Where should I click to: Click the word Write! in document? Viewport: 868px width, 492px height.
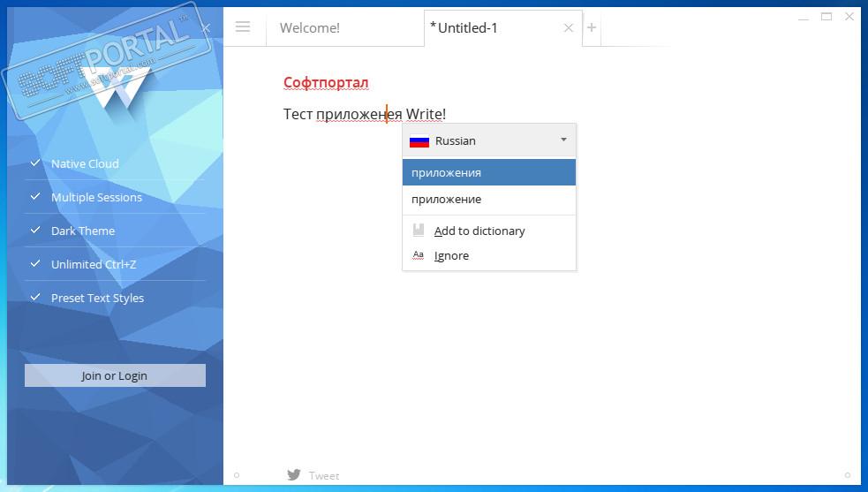click(x=426, y=114)
